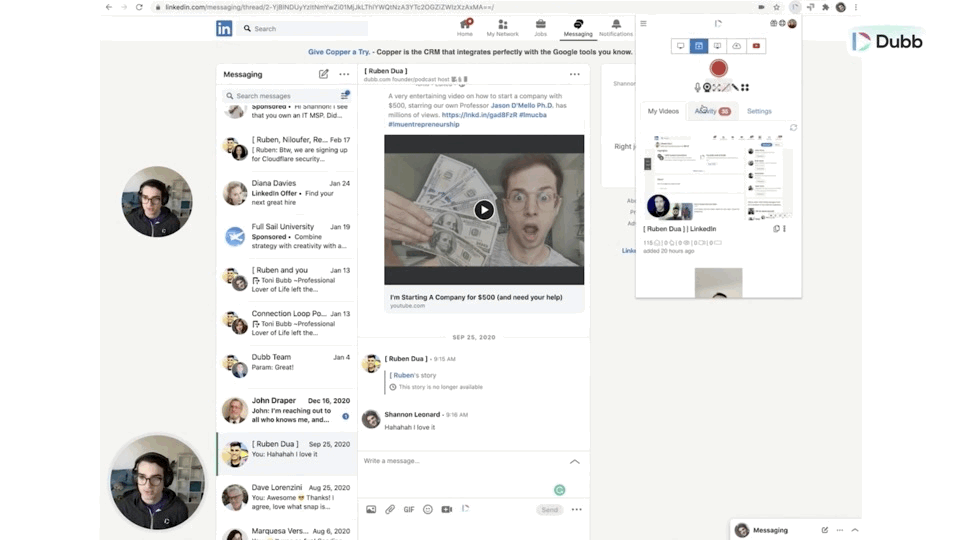Click the Write a message field
The image size is (960, 540).
[x=462, y=460]
